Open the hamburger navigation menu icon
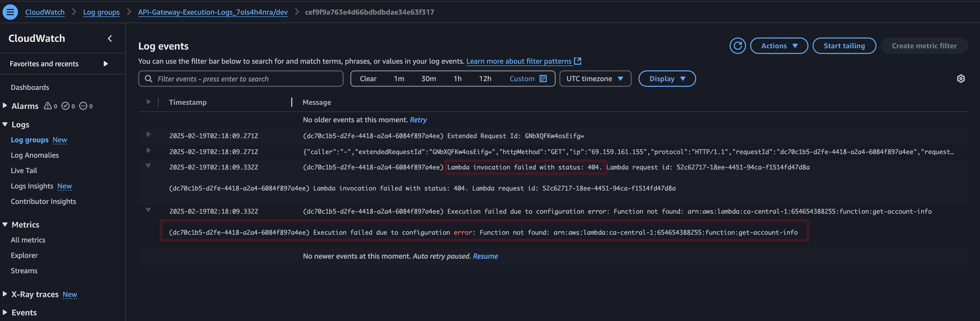The height and width of the screenshot is (321, 980). coord(10,12)
